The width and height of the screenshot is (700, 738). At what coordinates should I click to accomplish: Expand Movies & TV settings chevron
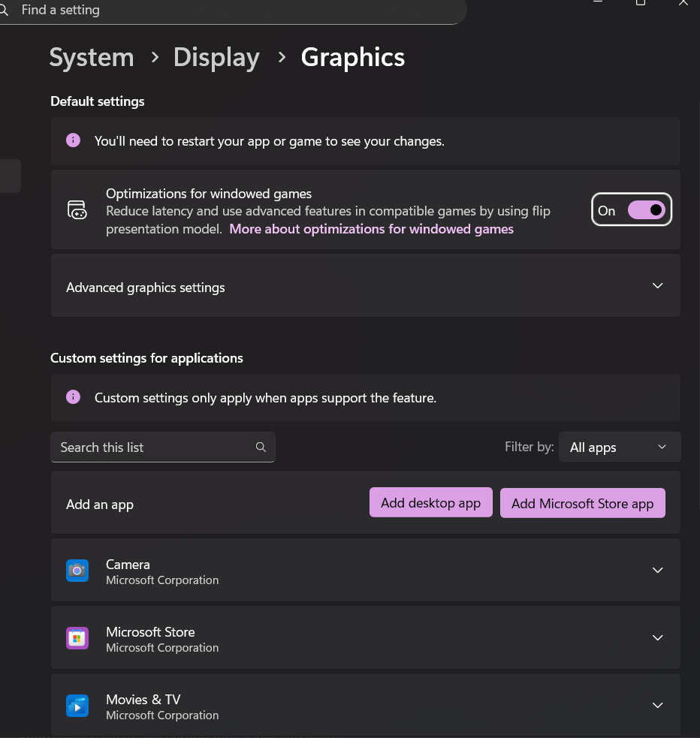pyautogui.click(x=657, y=706)
